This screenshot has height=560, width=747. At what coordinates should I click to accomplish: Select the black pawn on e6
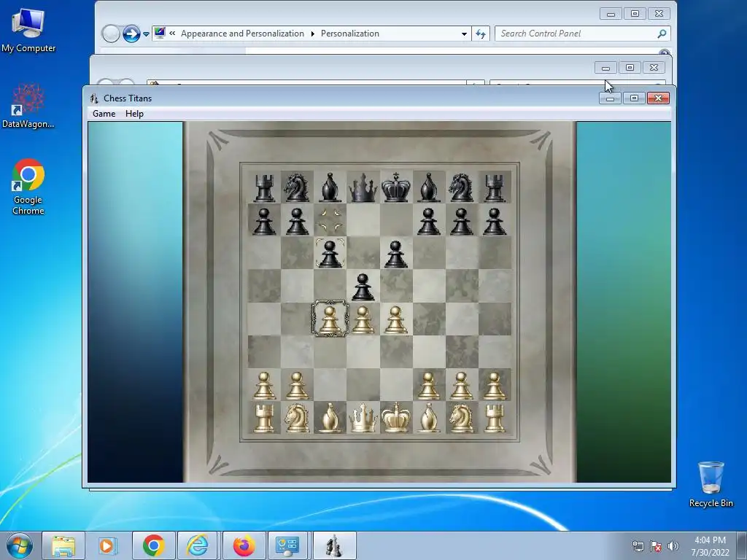coord(396,254)
